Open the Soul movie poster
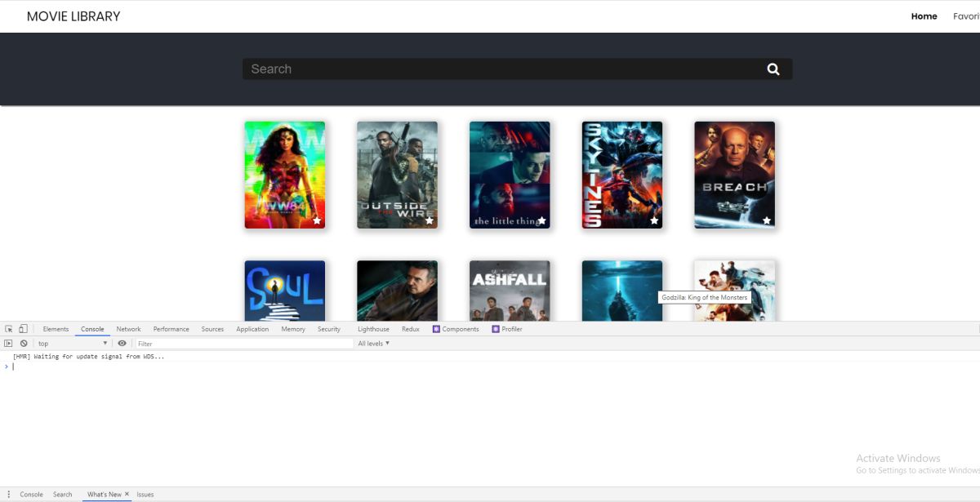The image size is (980, 502). coord(284,291)
